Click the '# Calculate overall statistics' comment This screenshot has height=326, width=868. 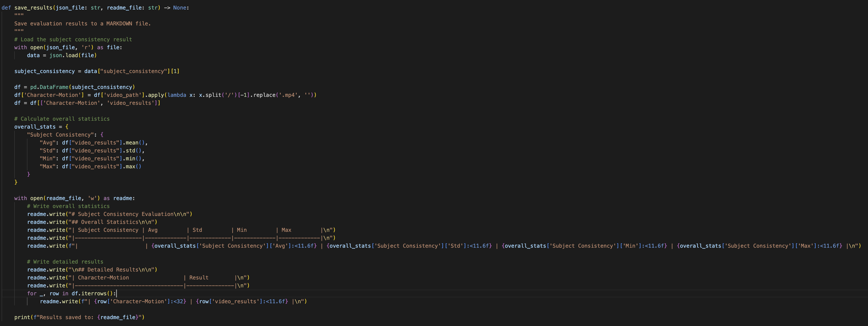62,119
